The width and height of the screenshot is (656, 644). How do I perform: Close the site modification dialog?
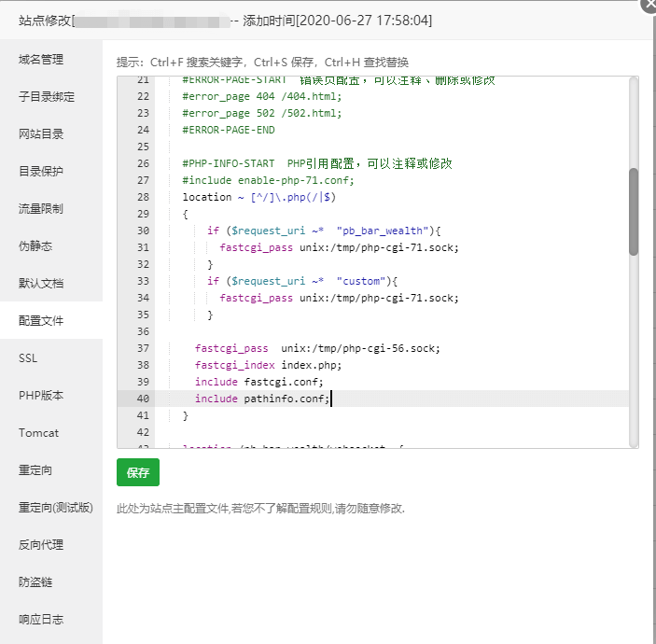coord(649,5)
